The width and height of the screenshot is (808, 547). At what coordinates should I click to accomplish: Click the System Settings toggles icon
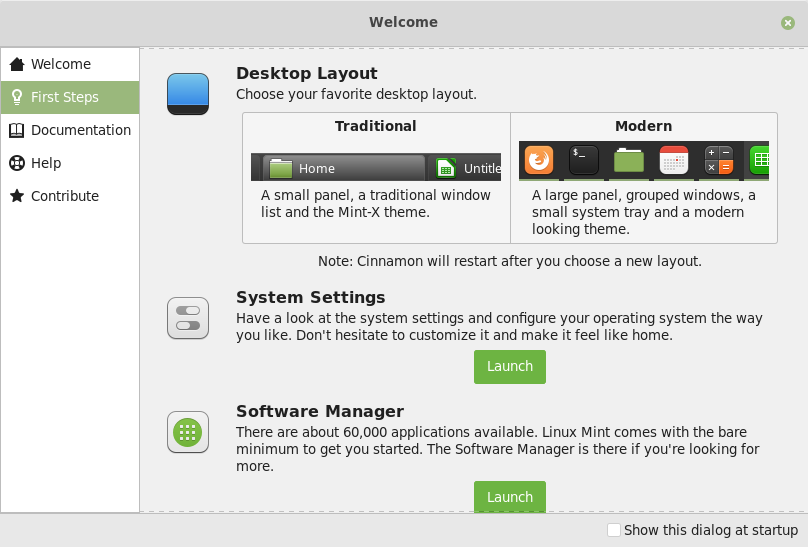(x=188, y=318)
